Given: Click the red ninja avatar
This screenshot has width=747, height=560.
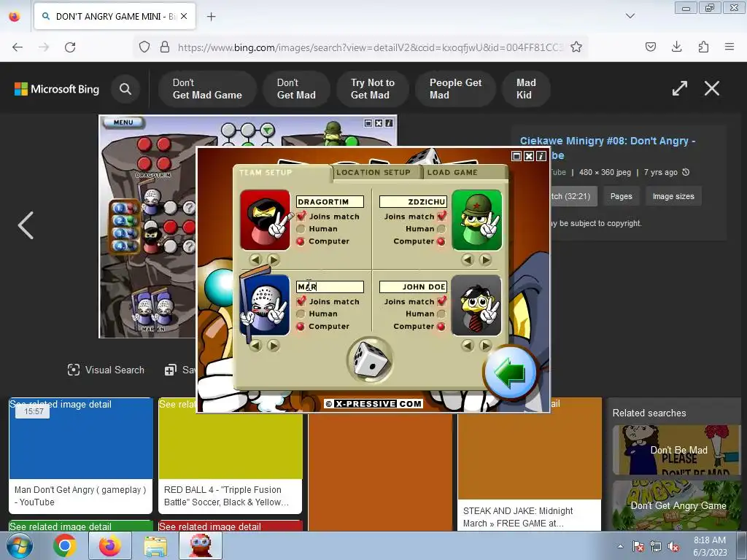Looking at the screenshot, I should click(265, 219).
